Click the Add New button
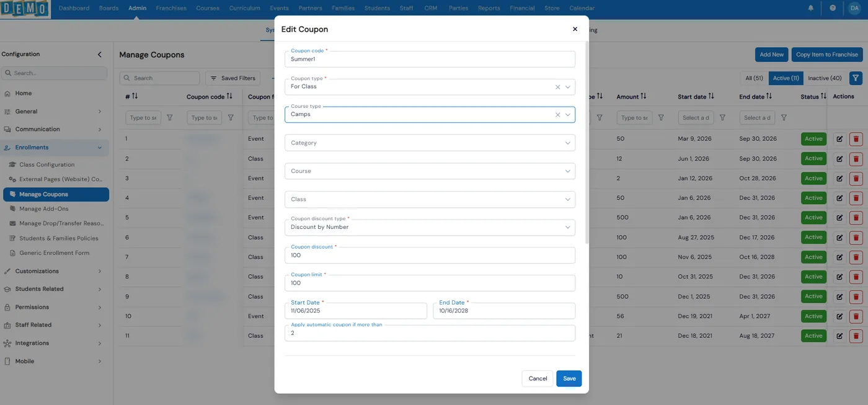 (771, 55)
